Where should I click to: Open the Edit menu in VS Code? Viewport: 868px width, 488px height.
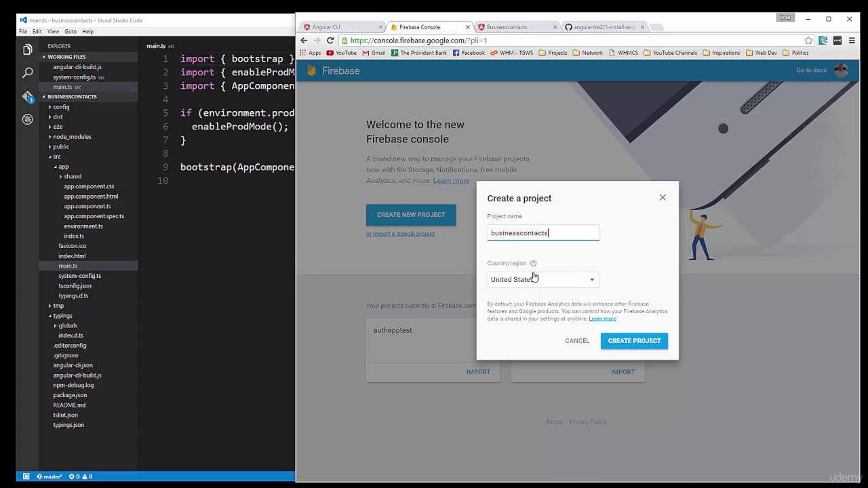tap(37, 32)
